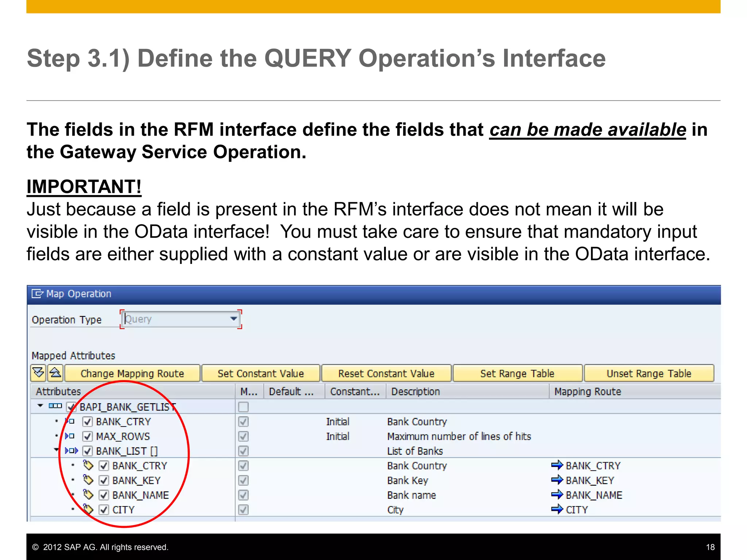Click the tag icon beside BANK_KEY attribute
This screenshot has height=560, width=747.
[x=88, y=480]
